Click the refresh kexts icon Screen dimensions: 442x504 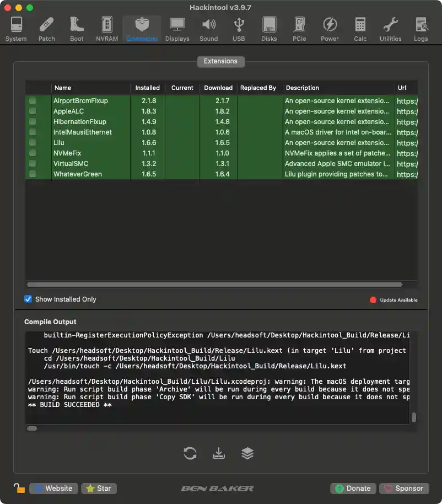[x=190, y=453]
